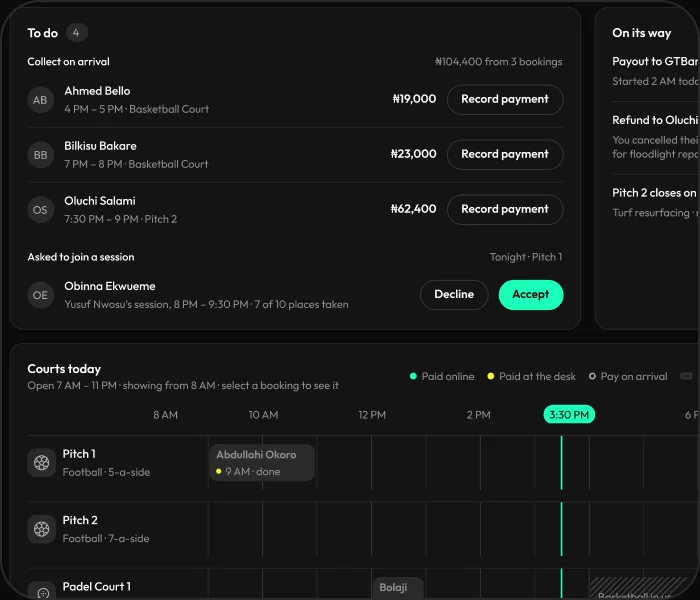
Task: Click the 'Courts today' heading
Action: coord(64,369)
